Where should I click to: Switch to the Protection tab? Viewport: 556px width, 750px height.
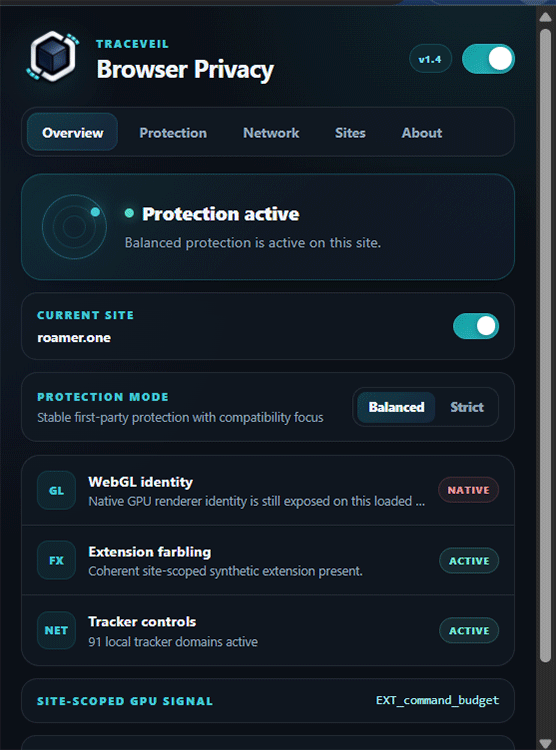(x=173, y=132)
